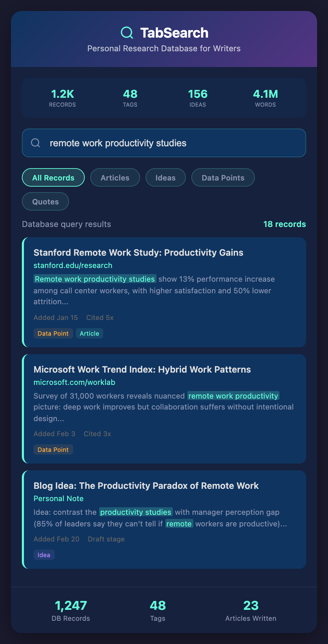Open the Productivity Paradox blog idea

146,486
